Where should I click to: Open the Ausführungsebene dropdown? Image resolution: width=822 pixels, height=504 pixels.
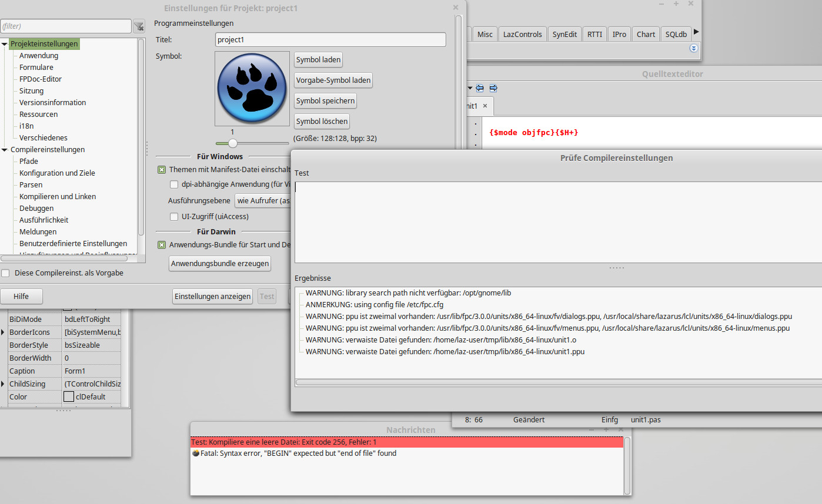[263, 200]
